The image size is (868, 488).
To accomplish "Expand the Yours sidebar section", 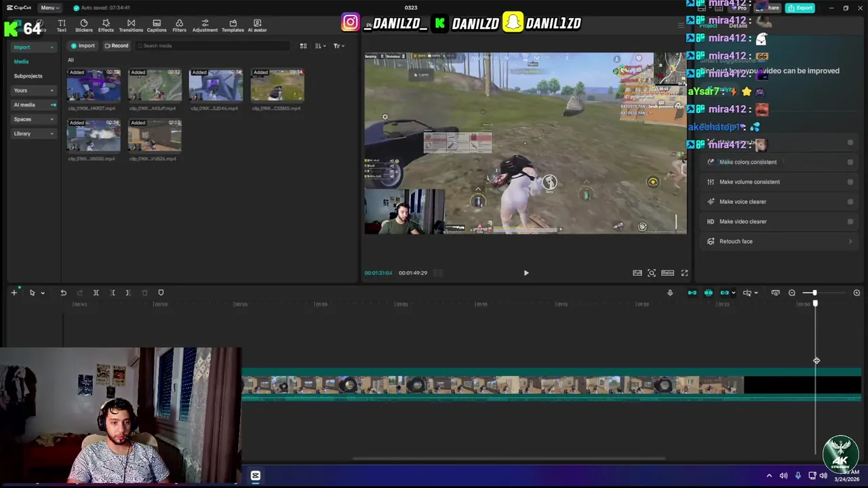I will click(x=33, y=90).
